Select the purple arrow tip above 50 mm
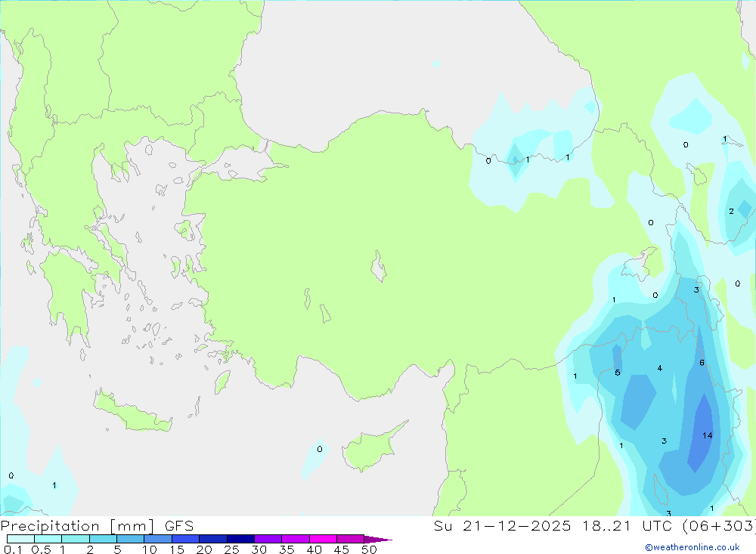Viewport: 756px width, 554px height. tap(378, 540)
